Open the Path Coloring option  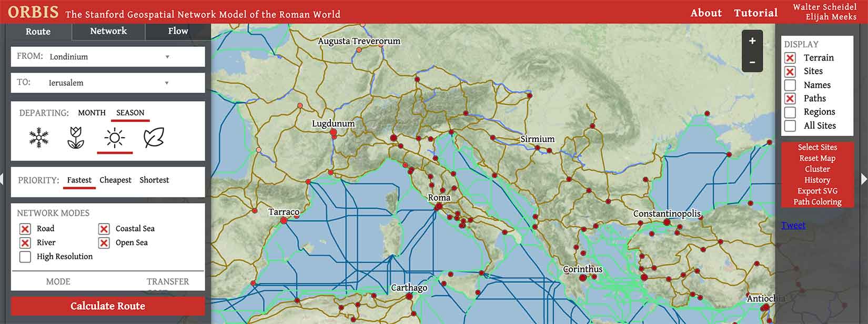[817, 202]
